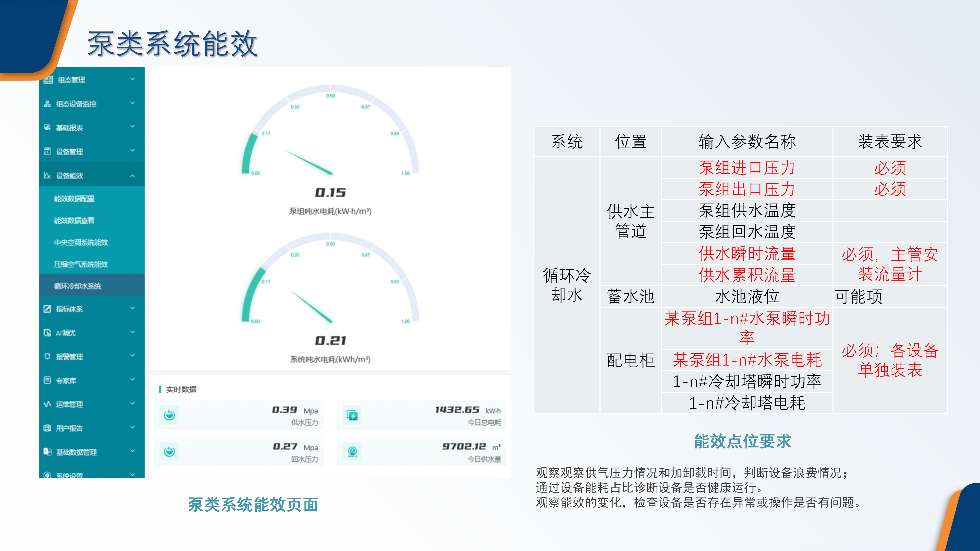Collapse the 设备能效 menu chevron
Image resolution: width=980 pixels, height=551 pixels.
(x=132, y=176)
